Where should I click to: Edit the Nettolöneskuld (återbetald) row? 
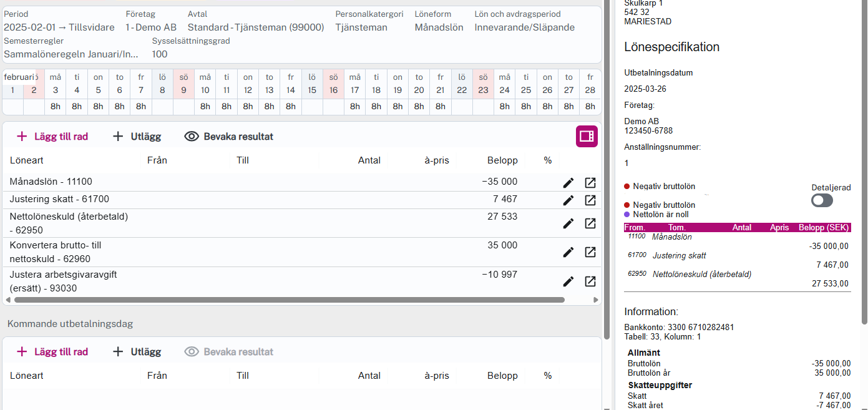coord(568,223)
